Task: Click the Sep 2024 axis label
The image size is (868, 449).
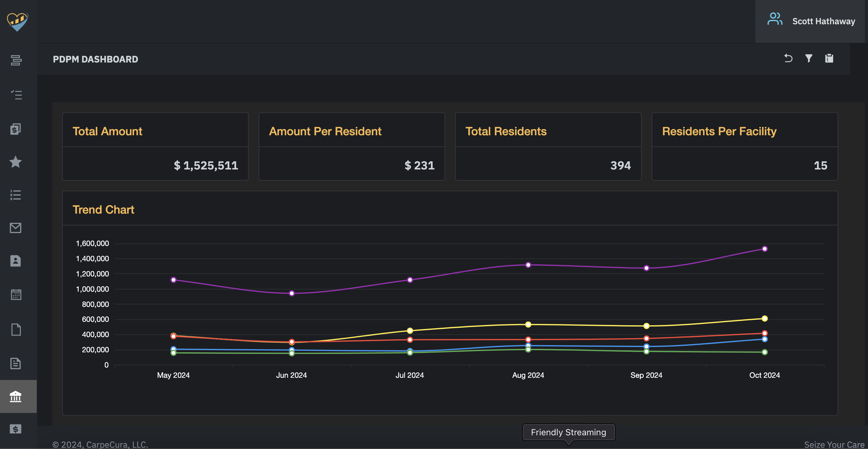Action: (646, 375)
